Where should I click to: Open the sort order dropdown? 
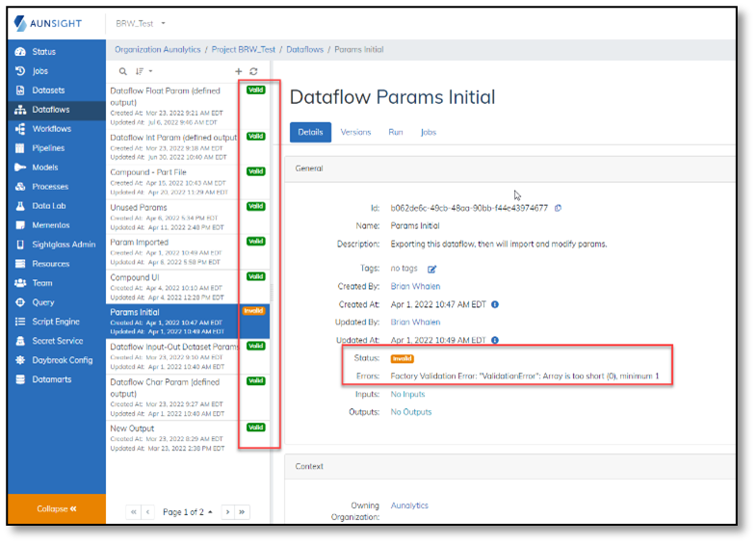pos(143,71)
